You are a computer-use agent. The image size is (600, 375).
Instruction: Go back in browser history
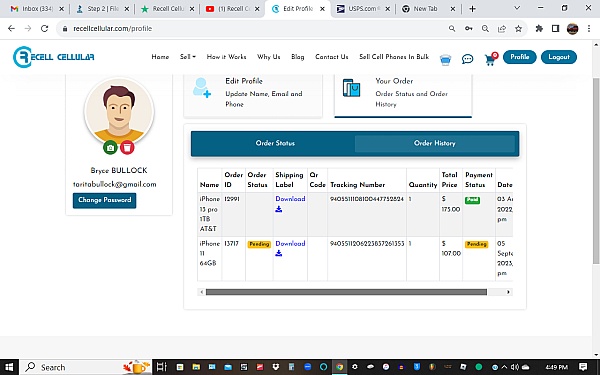click(x=11, y=29)
